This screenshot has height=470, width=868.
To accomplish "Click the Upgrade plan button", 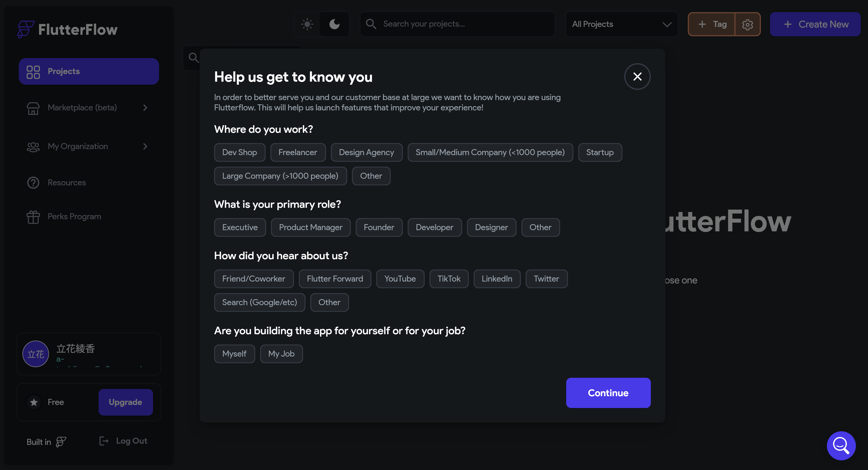I will (125, 402).
